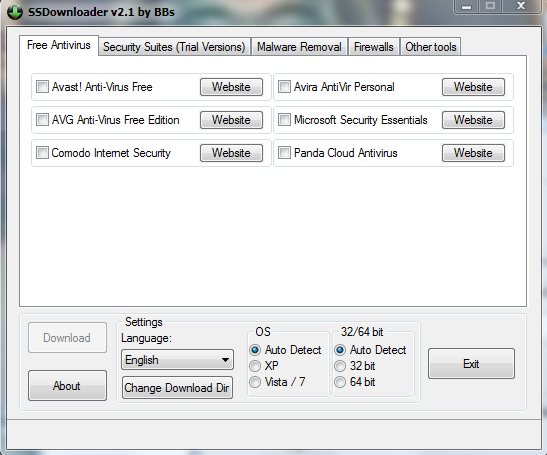Viewport: 547px width, 455px height.
Task: Enable the Comodo Internet Security checkbox
Action: click(42, 153)
